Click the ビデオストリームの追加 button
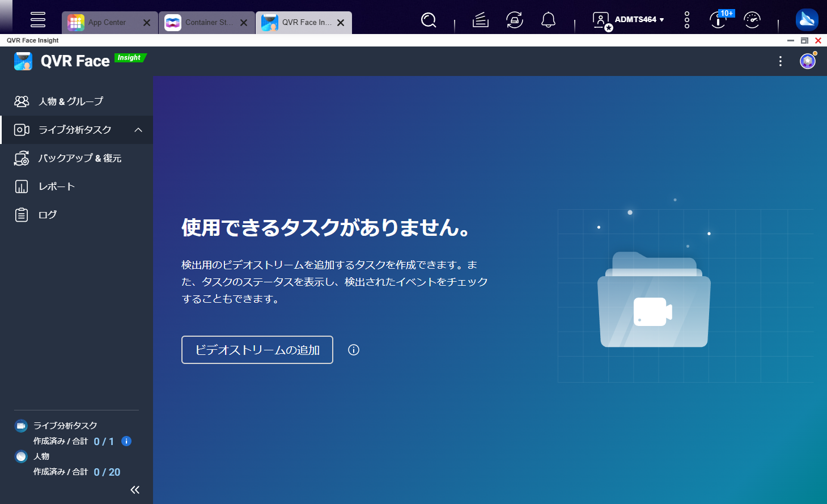Screen dimensions: 827x504 [x=257, y=350]
